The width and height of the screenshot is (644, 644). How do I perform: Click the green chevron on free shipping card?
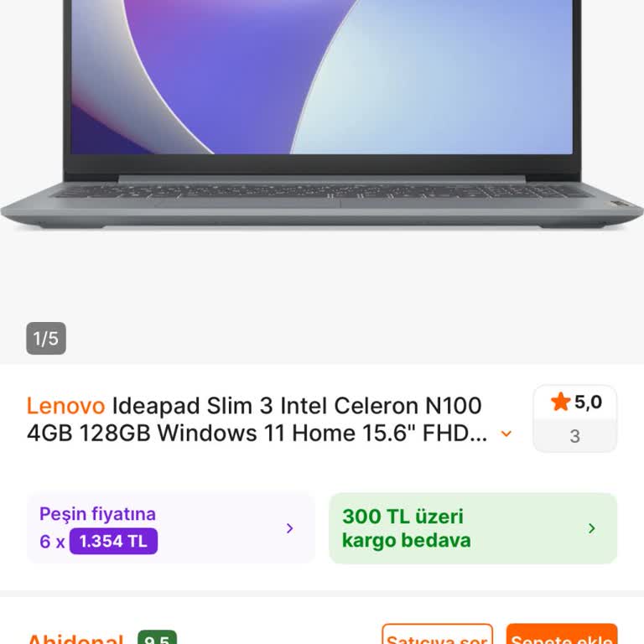(591, 528)
